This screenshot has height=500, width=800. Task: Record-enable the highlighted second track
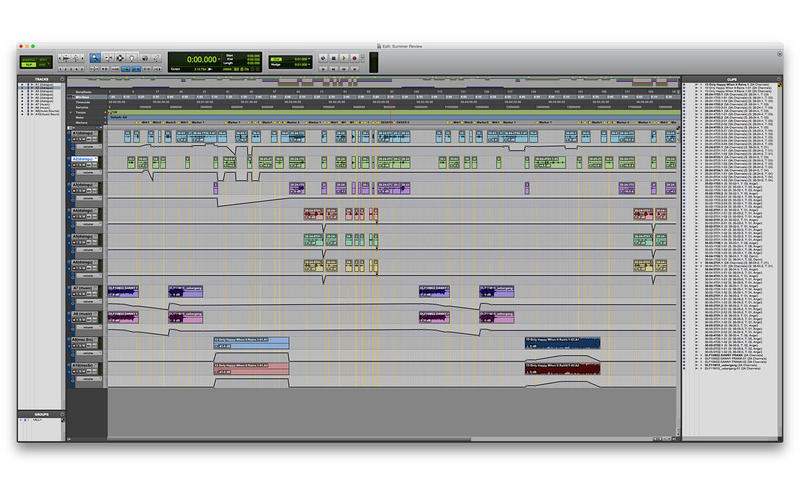pyautogui.click(x=74, y=165)
